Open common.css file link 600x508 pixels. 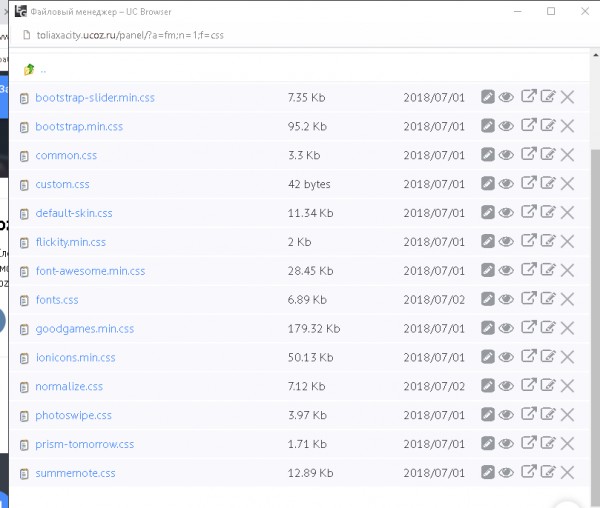pyautogui.click(x=66, y=155)
